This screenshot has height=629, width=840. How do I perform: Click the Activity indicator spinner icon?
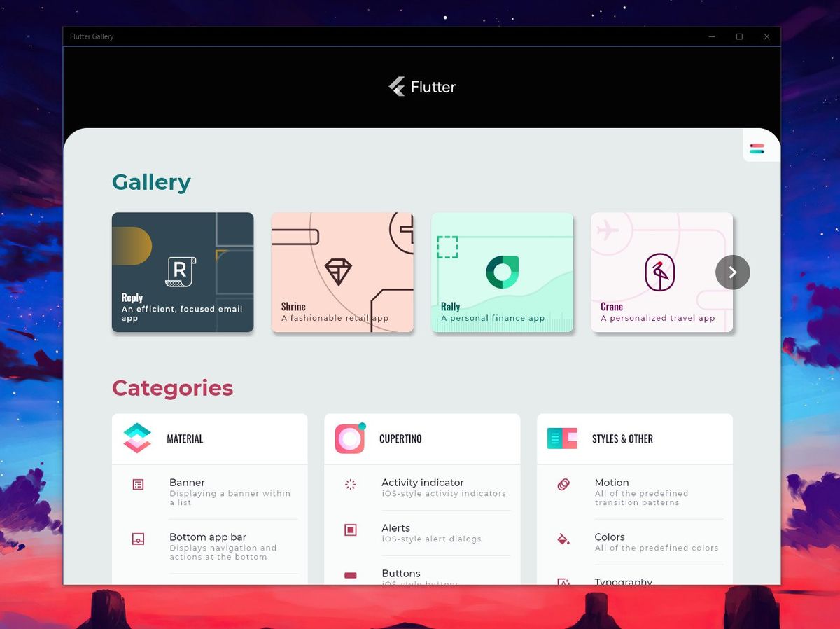pyautogui.click(x=351, y=485)
